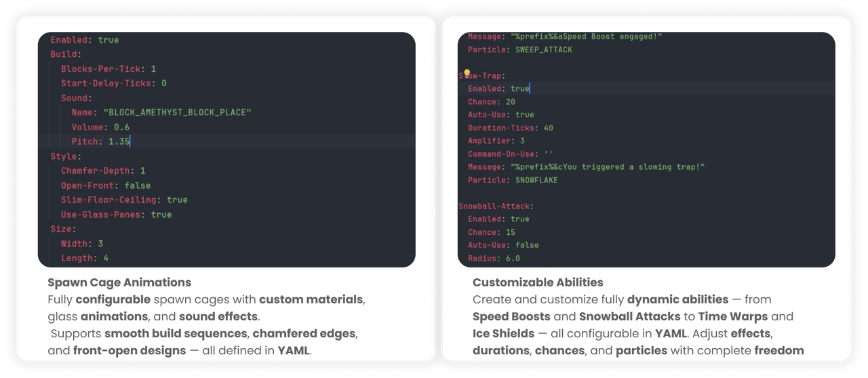Click the BLOCK_AMETHYST_BLOCK_PLACE sound name string
Image resolution: width=868 pixels, height=378 pixels.
[x=176, y=112]
